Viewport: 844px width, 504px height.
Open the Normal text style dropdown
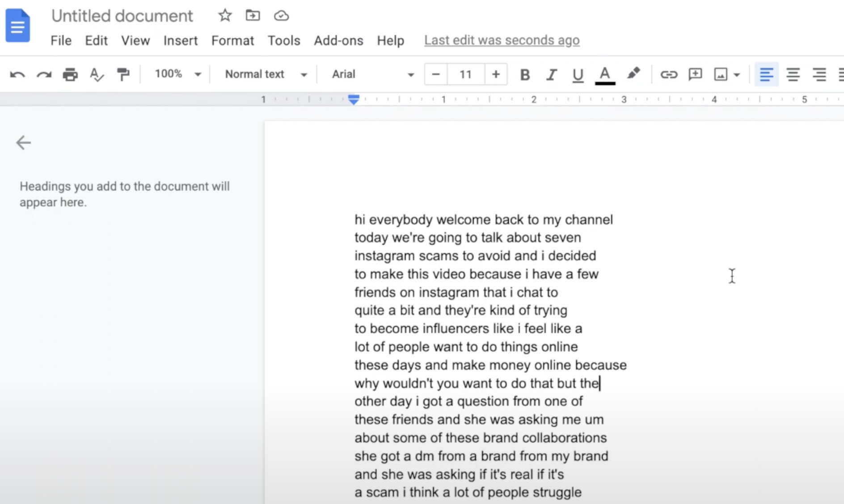[x=266, y=74]
